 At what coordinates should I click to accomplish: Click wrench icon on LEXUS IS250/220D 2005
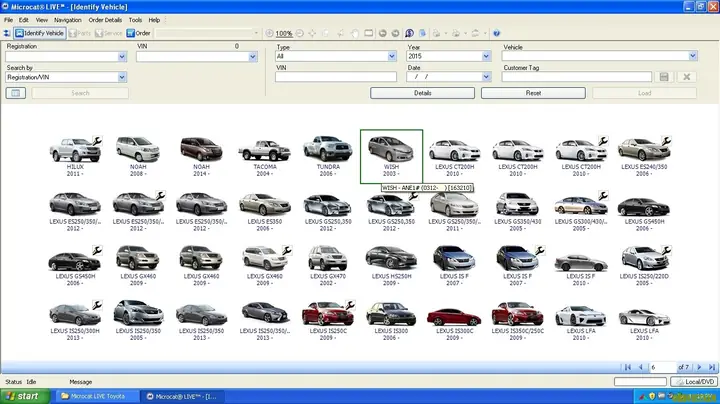[x=666, y=250]
